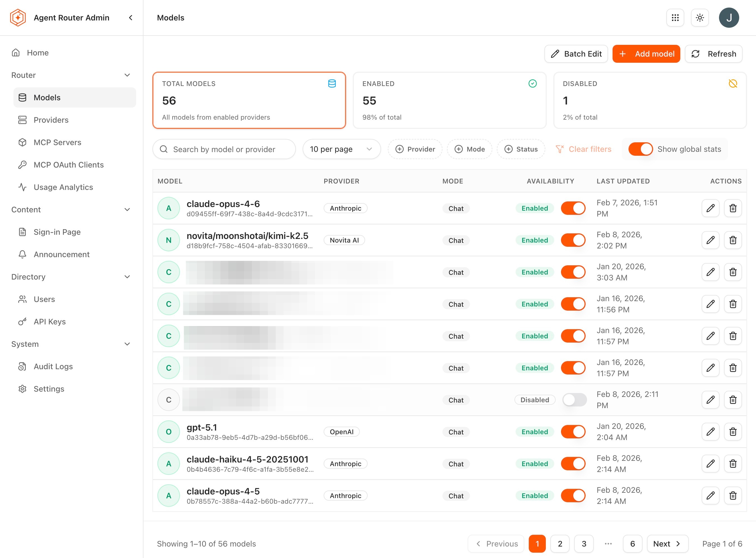Screen dimensions: 756x558
Task: Delete the kimi-k2.5 model
Action: [733, 240]
